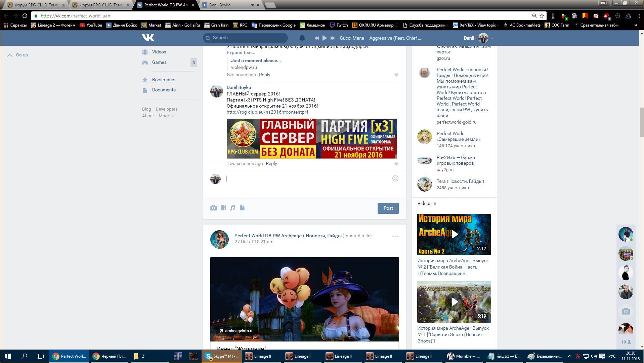Click the Post button
This screenshot has height=363, width=644.
tap(388, 208)
